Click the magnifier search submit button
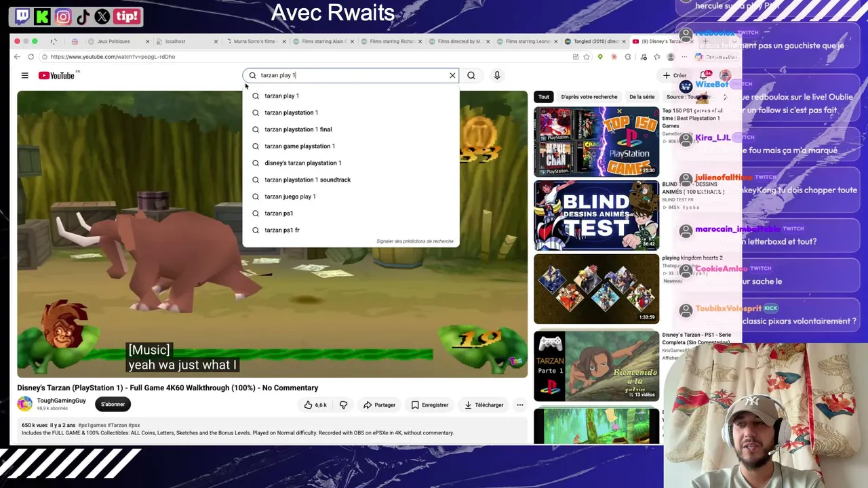This screenshot has height=488, width=868. click(x=471, y=75)
